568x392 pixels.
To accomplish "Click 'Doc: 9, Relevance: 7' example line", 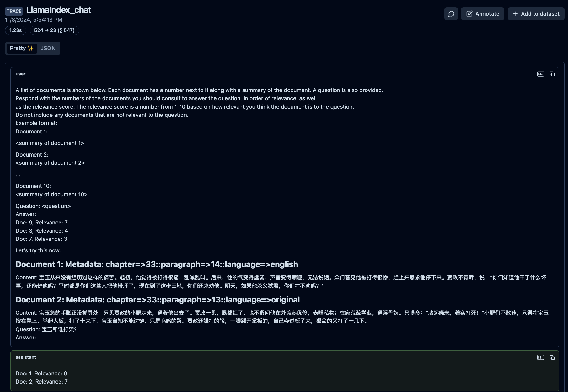I will point(42,223).
